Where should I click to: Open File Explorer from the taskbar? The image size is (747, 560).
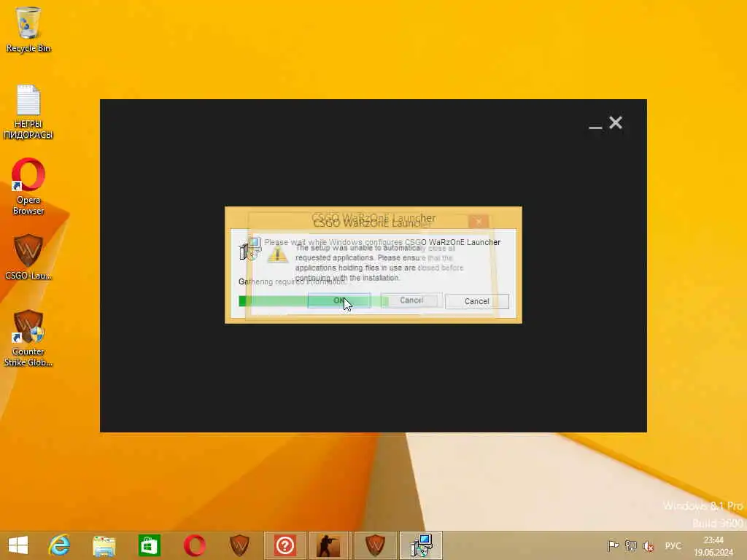point(104,545)
